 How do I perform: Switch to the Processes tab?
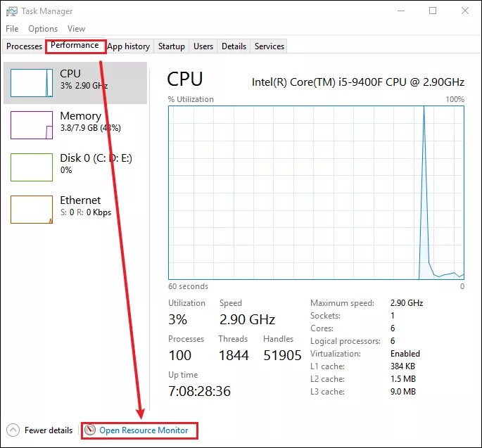[24, 46]
